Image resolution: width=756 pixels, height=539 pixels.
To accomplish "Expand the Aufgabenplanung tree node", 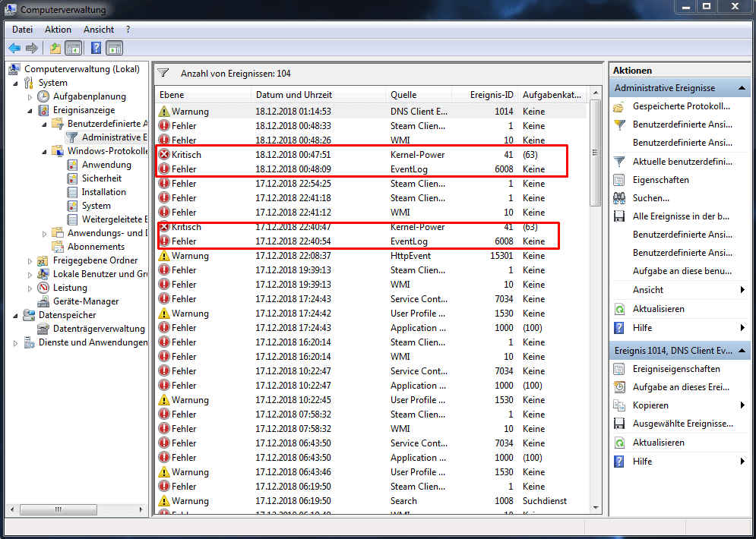I will coord(30,97).
